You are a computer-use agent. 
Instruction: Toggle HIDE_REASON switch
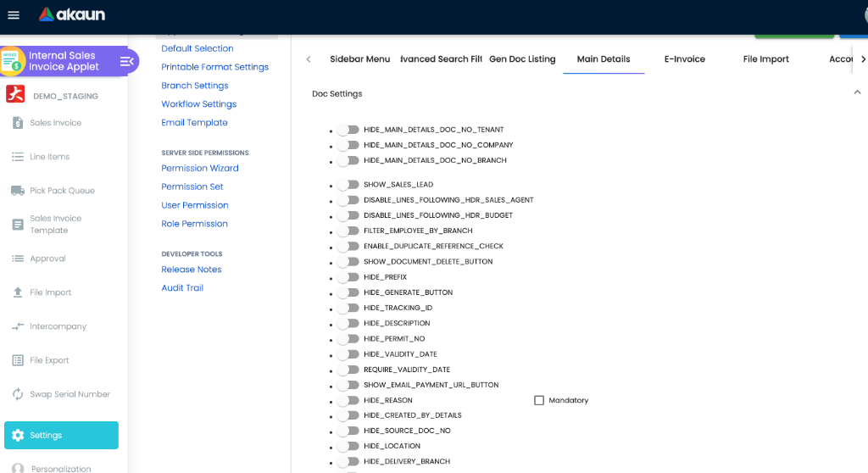(x=348, y=400)
